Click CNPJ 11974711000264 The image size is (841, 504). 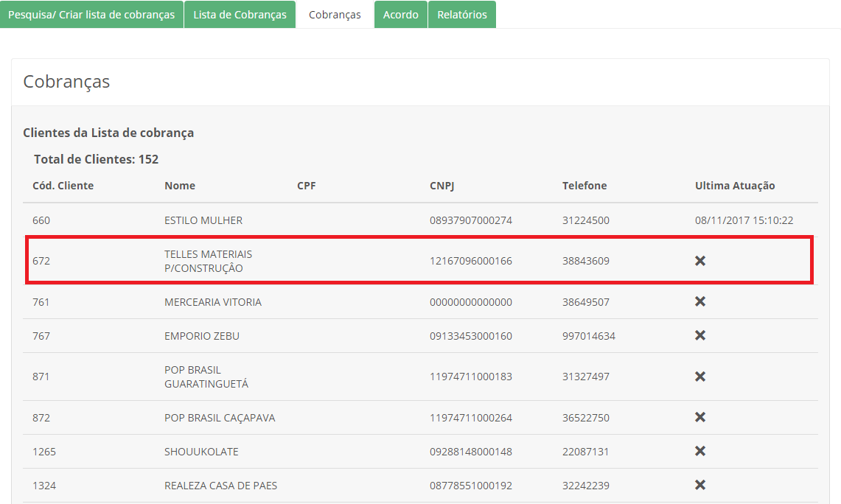[471, 418]
